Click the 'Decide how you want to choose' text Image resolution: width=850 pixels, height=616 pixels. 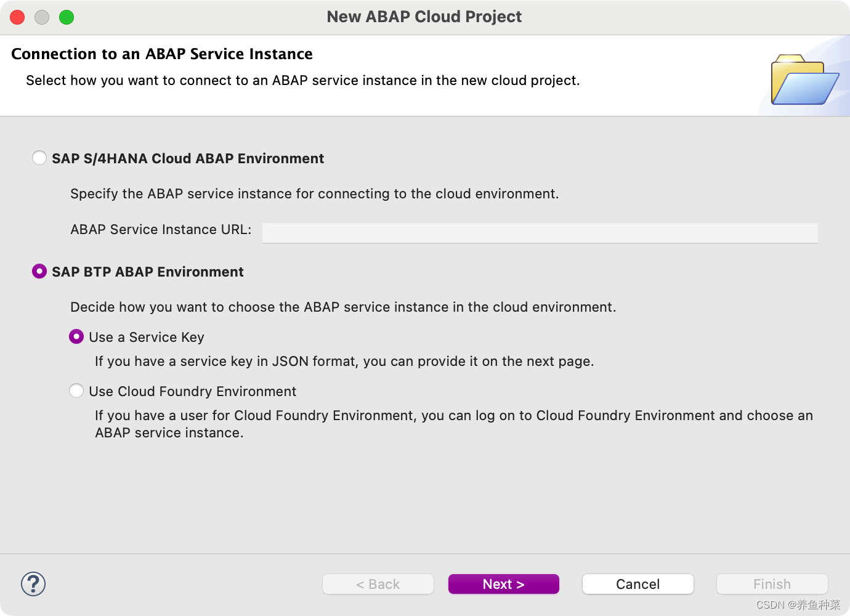pos(343,307)
